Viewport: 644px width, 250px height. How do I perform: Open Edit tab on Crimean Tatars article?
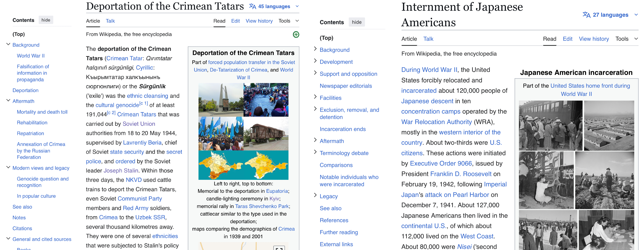[x=235, y=21]
